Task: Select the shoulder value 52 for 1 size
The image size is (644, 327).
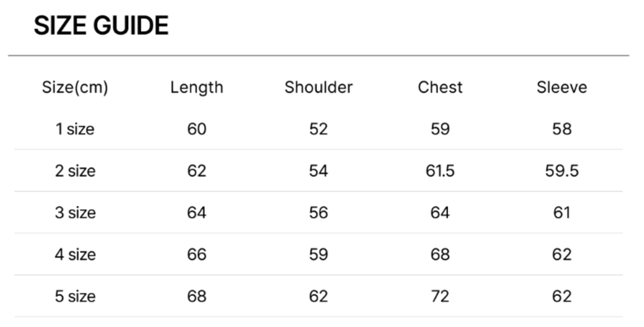Action: (318, 129)
